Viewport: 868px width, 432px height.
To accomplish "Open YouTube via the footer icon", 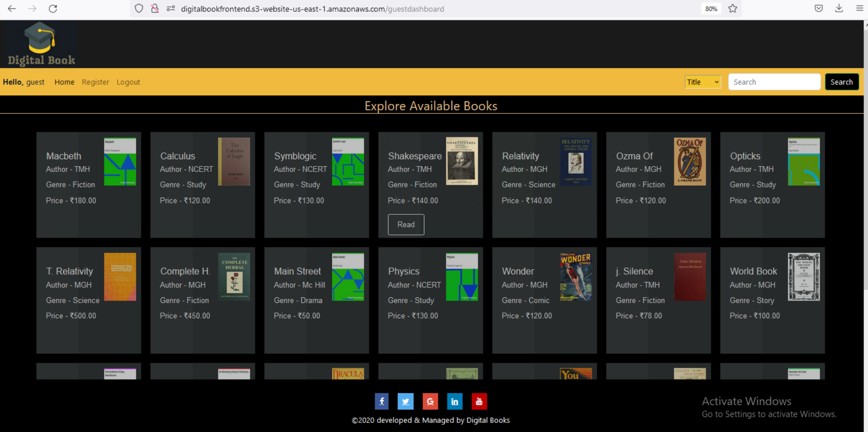I will [479, 401].
